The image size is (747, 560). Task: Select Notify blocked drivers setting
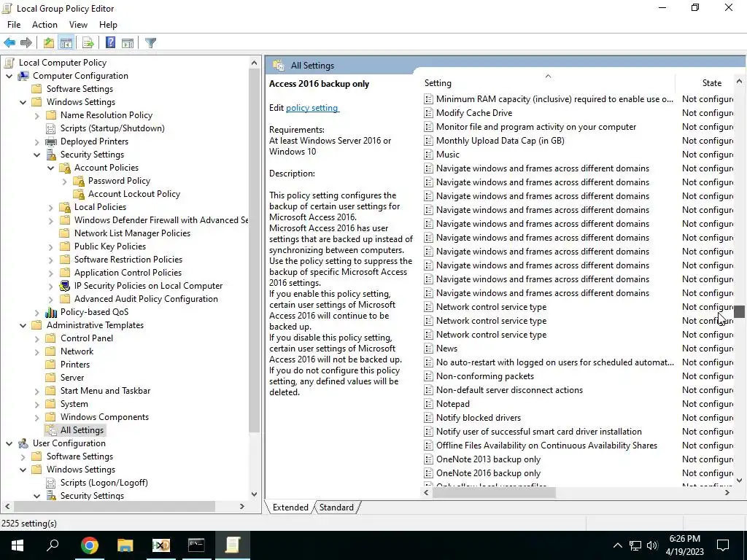point(479,418)
